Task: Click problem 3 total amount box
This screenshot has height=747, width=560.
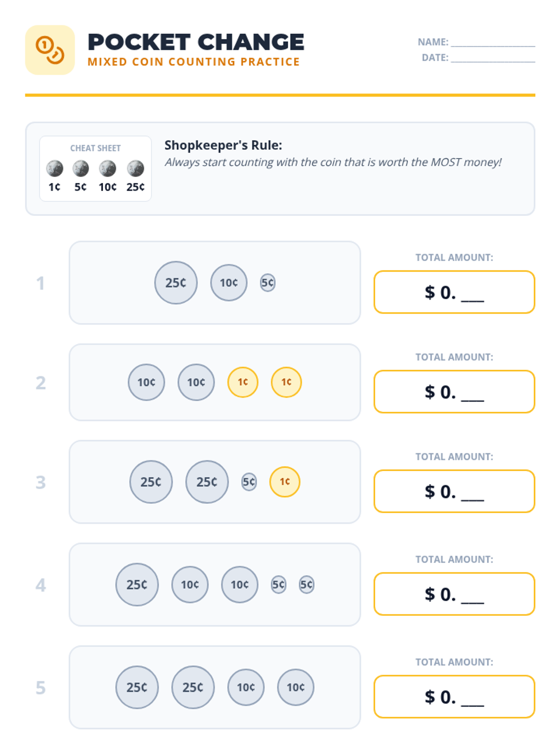Action: pyautogui.click(x=454, y=491)
